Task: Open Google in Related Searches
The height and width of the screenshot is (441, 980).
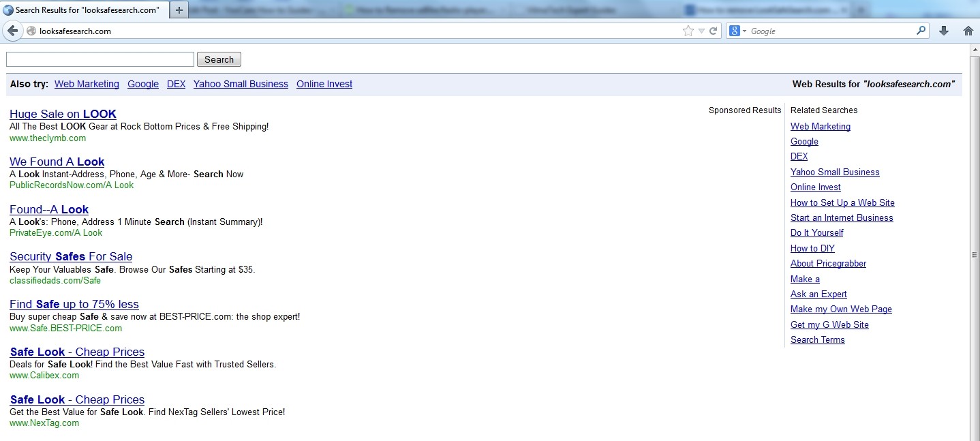Action: click(804, 141)
